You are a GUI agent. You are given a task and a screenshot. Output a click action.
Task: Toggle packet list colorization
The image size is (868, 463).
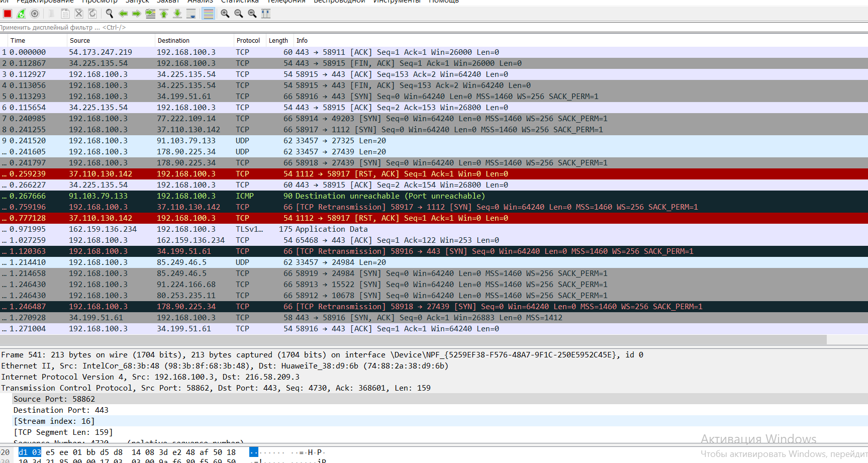point(208,14)
